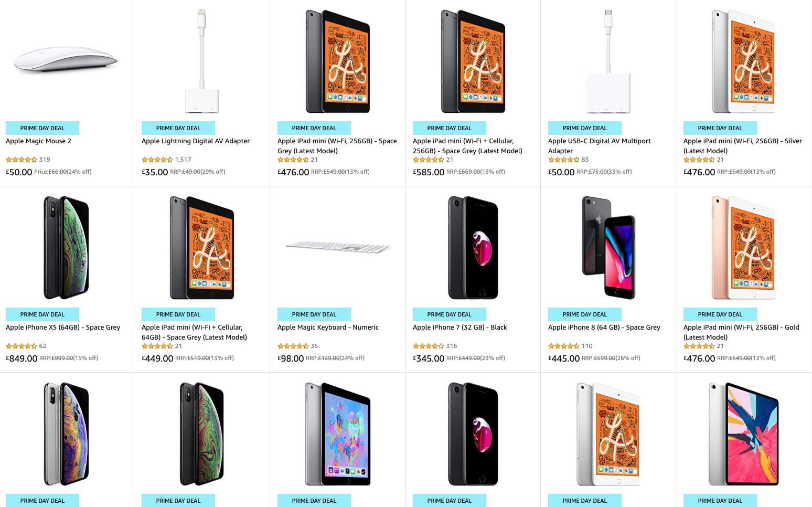Click Prime Day Deal badge on iPhone 8

point(585,314)
